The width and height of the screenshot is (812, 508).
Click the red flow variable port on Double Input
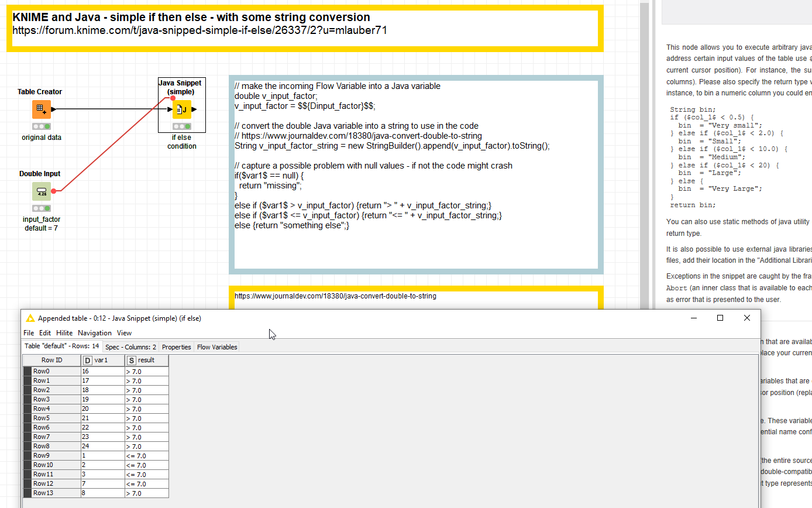[53, 191]
